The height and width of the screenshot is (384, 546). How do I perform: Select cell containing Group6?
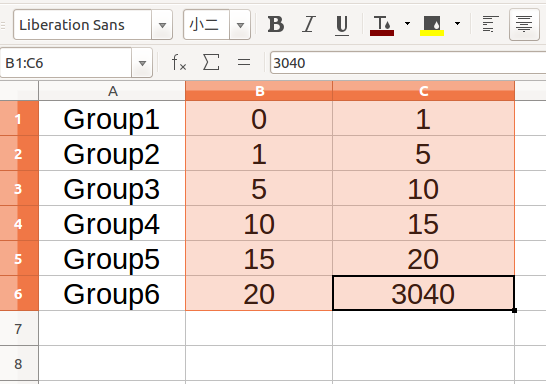coord(112,293)
